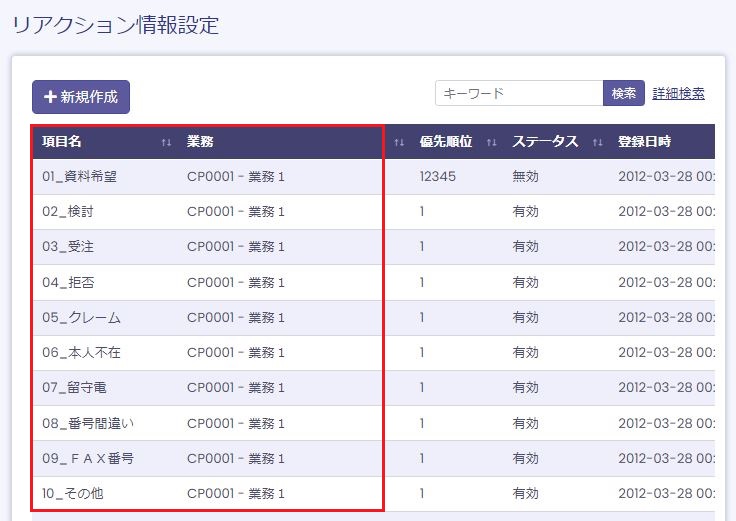The height and width of the screenshot is (521, 736).
Task: Select the 02_検討 entry
Action: (68, 212)
